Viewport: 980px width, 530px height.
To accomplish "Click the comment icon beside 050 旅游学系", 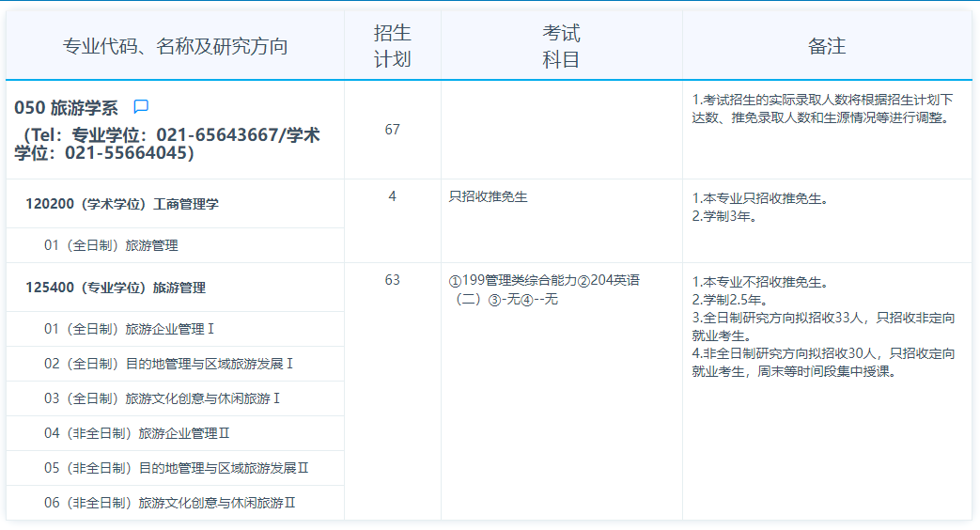I will pyautogui.click(x=141, y=107).
